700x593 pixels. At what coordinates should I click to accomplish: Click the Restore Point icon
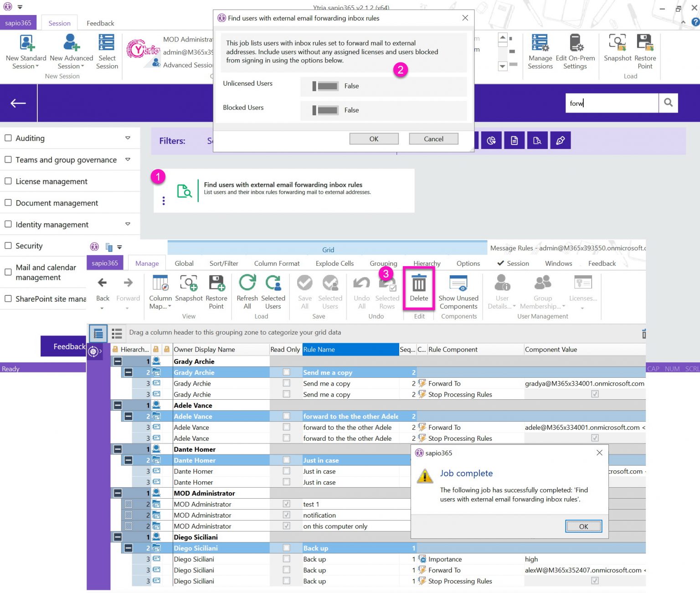[x=645, y=50]
